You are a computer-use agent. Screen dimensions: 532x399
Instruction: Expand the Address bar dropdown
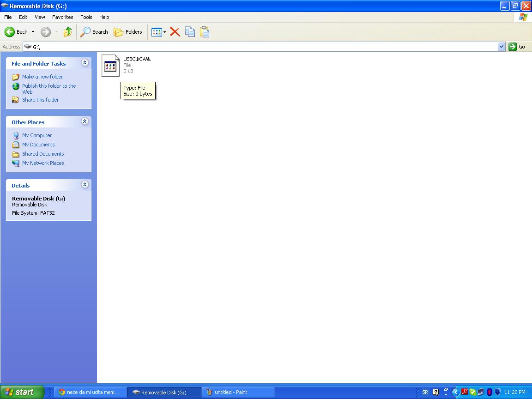pyautogui.click(x=501, y=47)
